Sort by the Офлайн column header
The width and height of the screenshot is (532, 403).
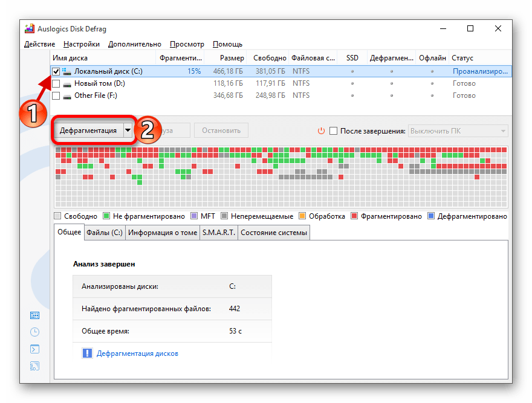pos(433,58)
